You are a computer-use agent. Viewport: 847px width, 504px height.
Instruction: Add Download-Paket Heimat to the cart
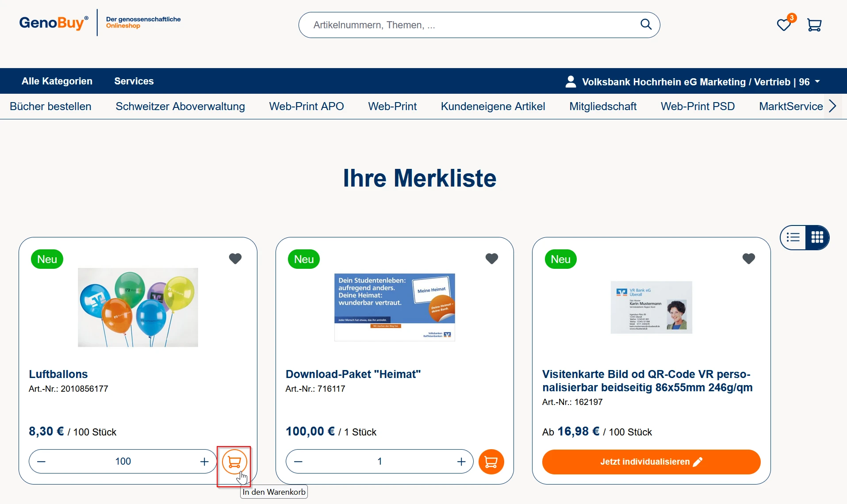[x=491, y=462]
